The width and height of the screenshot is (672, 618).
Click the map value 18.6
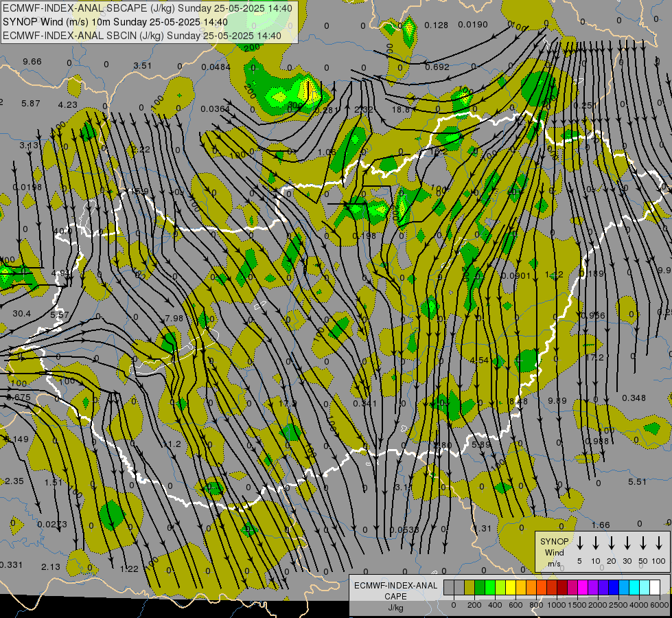pos(401,110)
